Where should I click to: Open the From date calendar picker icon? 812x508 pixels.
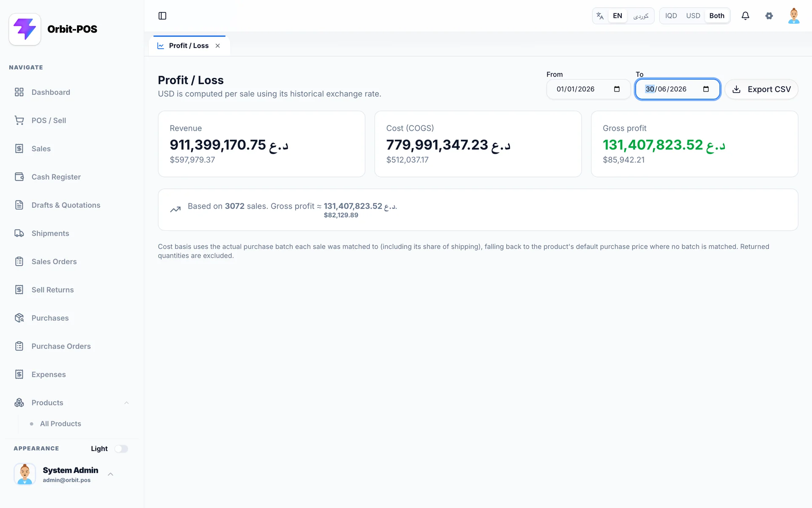tap(617, 89)
